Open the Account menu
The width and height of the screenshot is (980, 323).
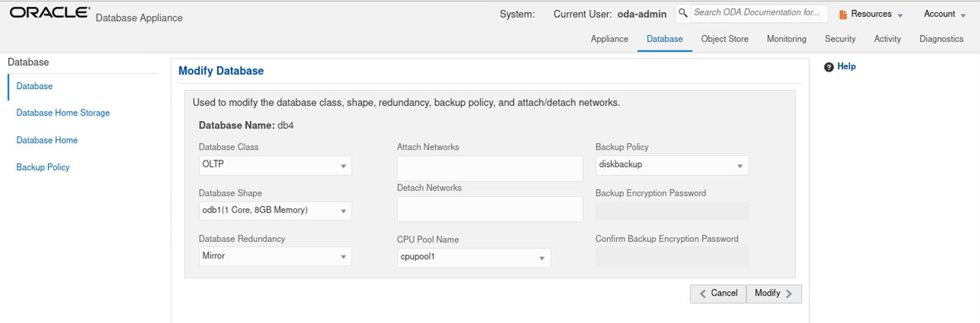pos(944,14)
